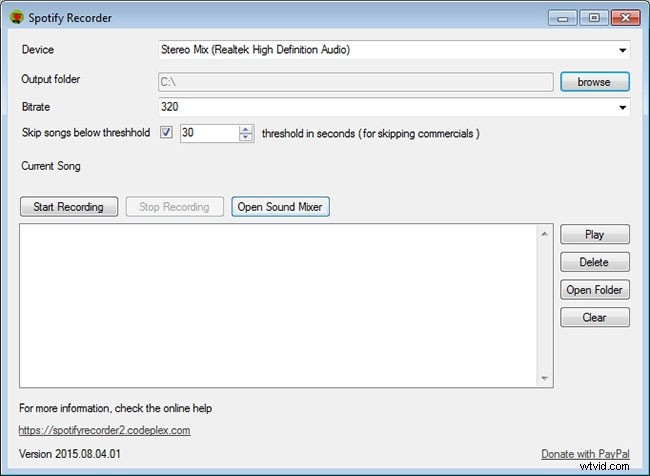The height and width of the screenshot is (476, 650).
Task: Click 'For more information, check the online help'
Action: coord(115,408)
